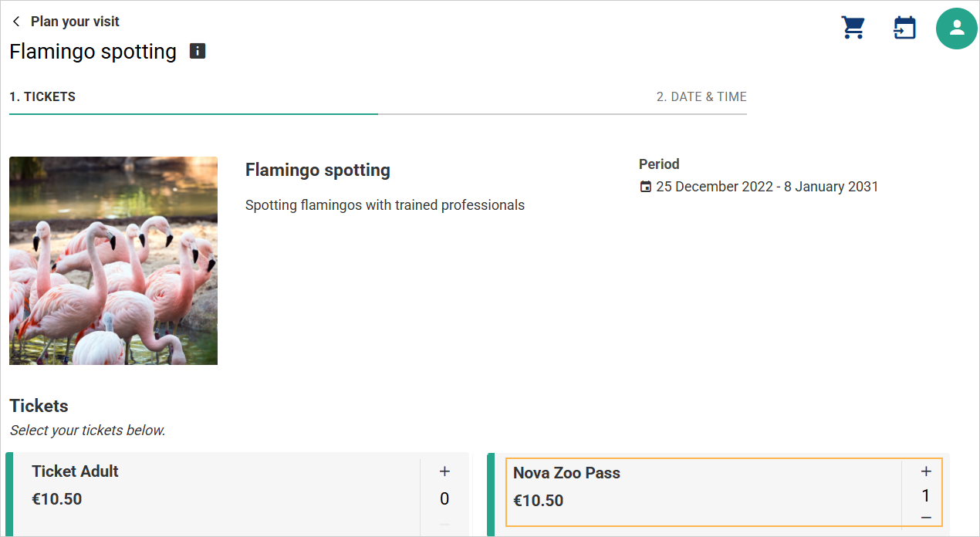Screen dimensions: 980x537
Task: Increase Ticket Adult quantity with plus
Action: pos(444,471)
